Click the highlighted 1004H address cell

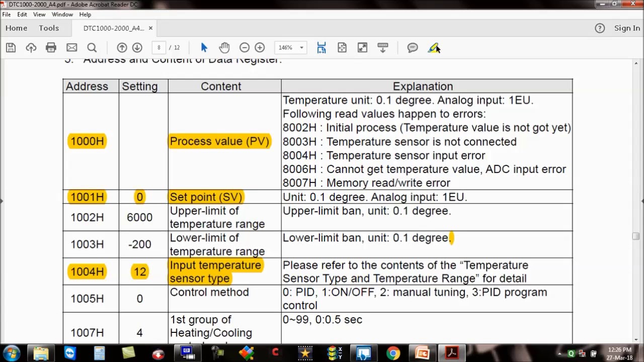(87, 272)
